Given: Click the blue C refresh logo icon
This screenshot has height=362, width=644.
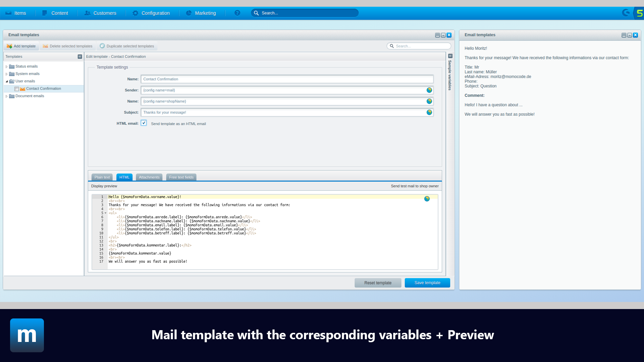Looking at the screenshot, I should click(x=626, y=13).
